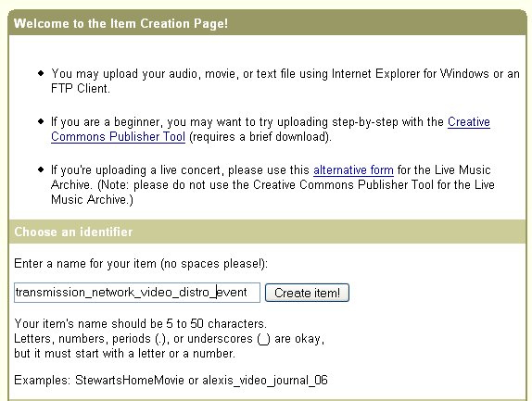532x401 pixels.
Task: Select the diamond bullet beside "You may upload"
Action: pyautogui.click(x=41, y=73)
